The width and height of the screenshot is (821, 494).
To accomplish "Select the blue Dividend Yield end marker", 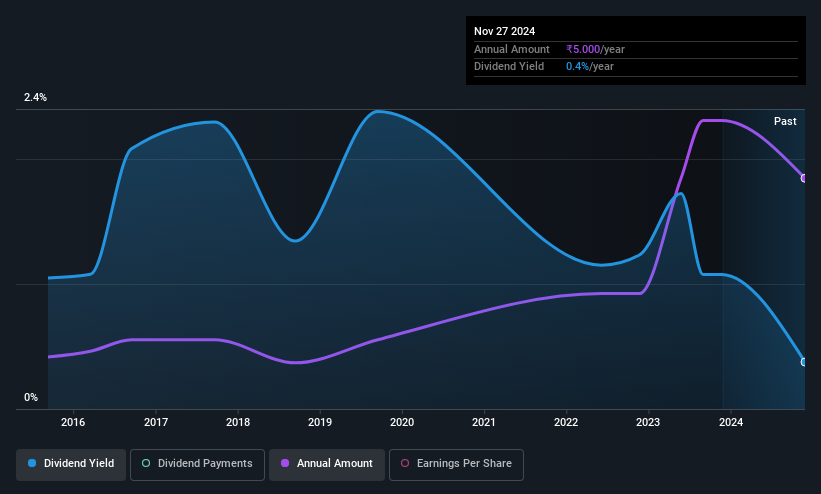I will [804, 362].
